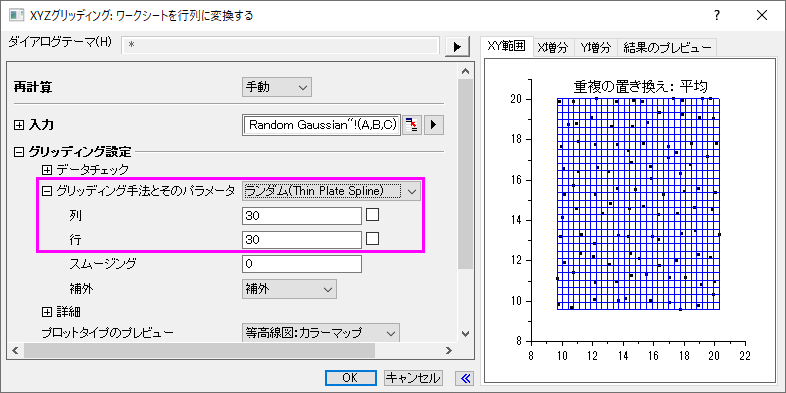The image size is (786, 393).
Task: Click the preview title 重複の置き換え: 平均
Action: 640,87
